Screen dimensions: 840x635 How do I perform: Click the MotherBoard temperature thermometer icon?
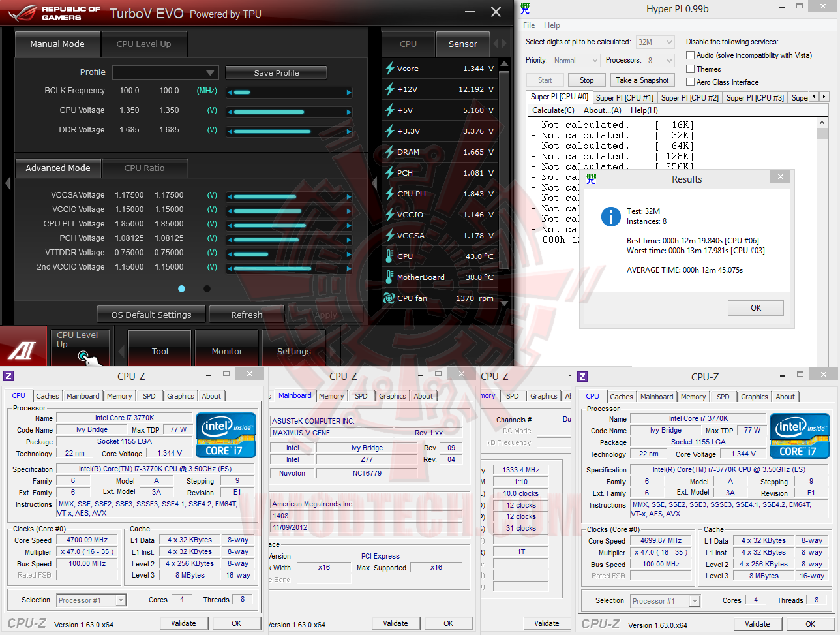[x=390, y=277]
